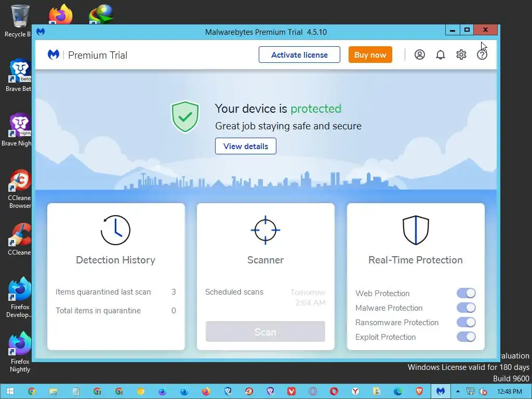532x399 pixels.
Task: Open CCleaner Browser desktop shortcut
Action: click(x=20, y=188)
